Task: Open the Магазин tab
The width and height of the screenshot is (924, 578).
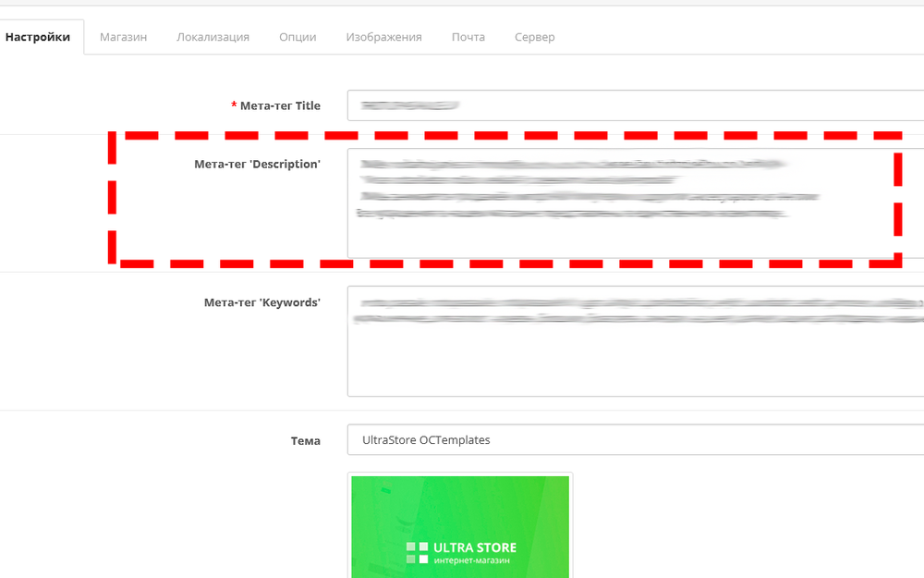Action: (123, 37)
